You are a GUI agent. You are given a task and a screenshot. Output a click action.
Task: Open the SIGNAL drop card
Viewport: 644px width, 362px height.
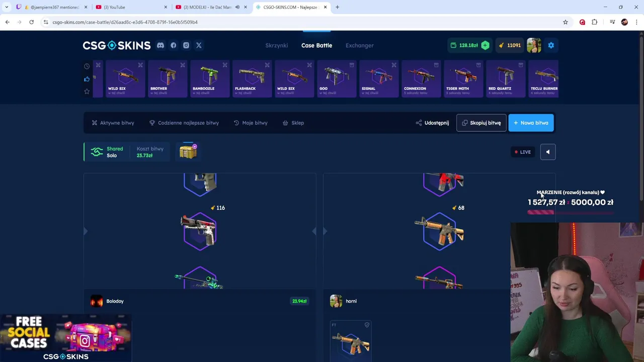click(379, 79)
